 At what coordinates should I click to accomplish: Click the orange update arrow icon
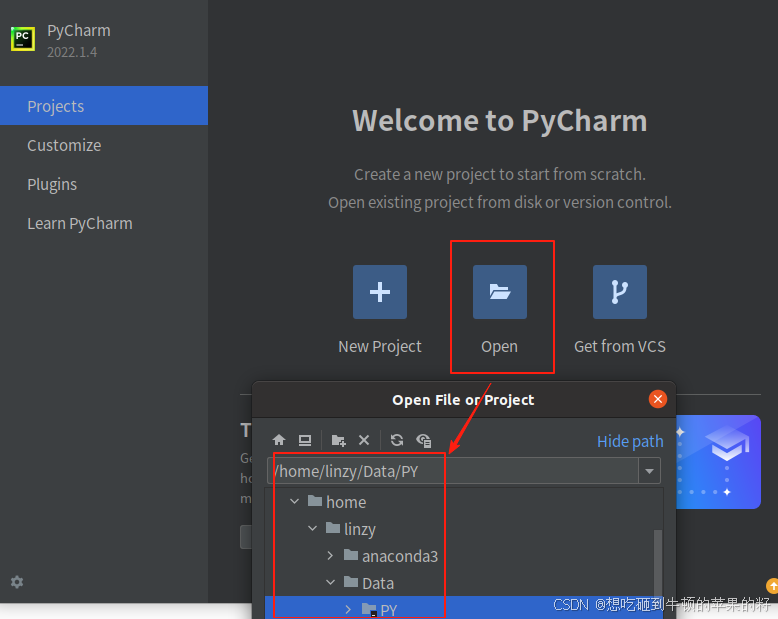(772, 586)
